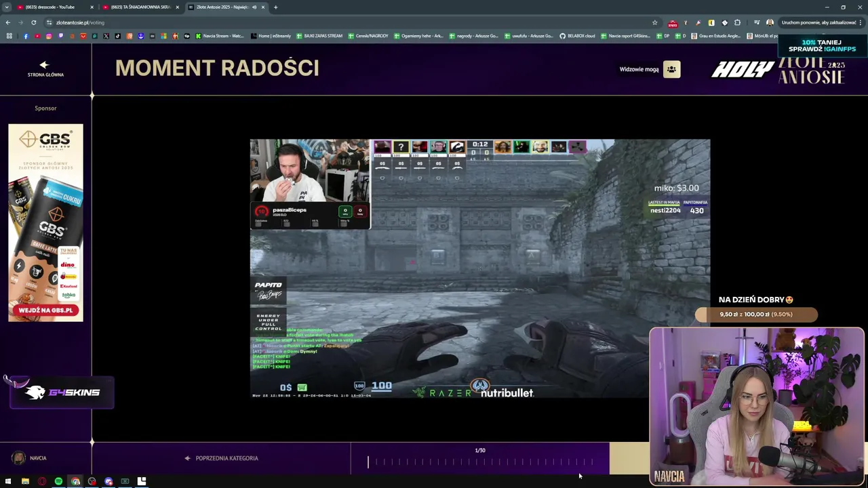
Task: Open the Twitch bookmark icon
Action: pos(60,36)
